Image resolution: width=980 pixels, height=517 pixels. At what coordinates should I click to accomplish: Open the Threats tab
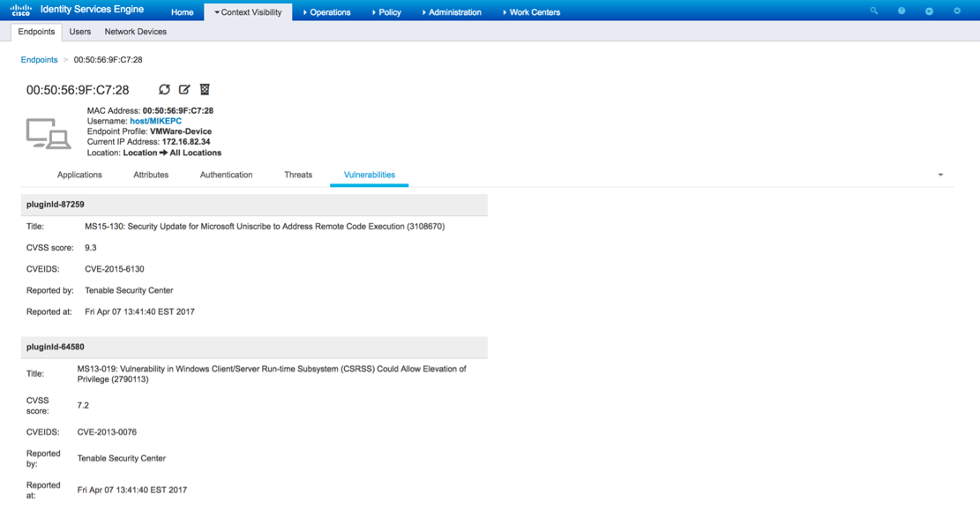tap(298, 175)
